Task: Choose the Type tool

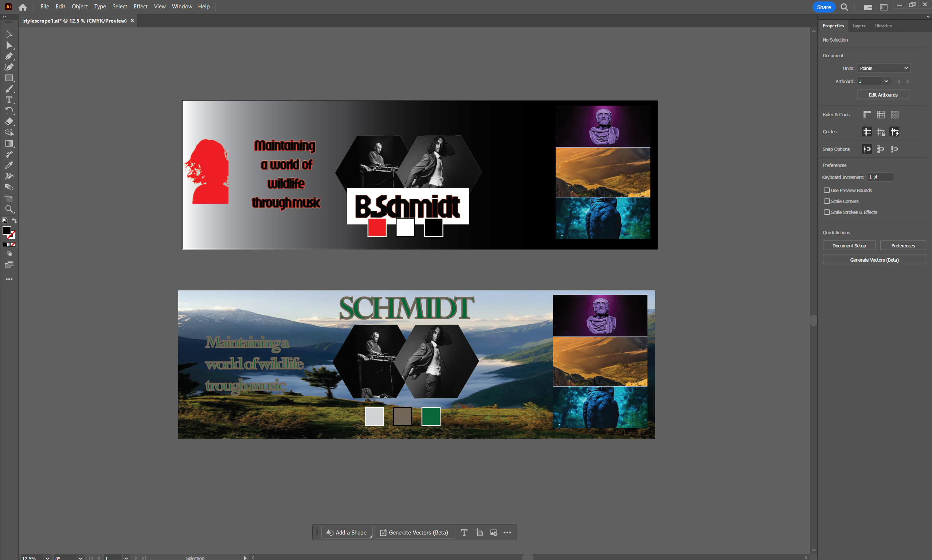Action: click(9, 99)
